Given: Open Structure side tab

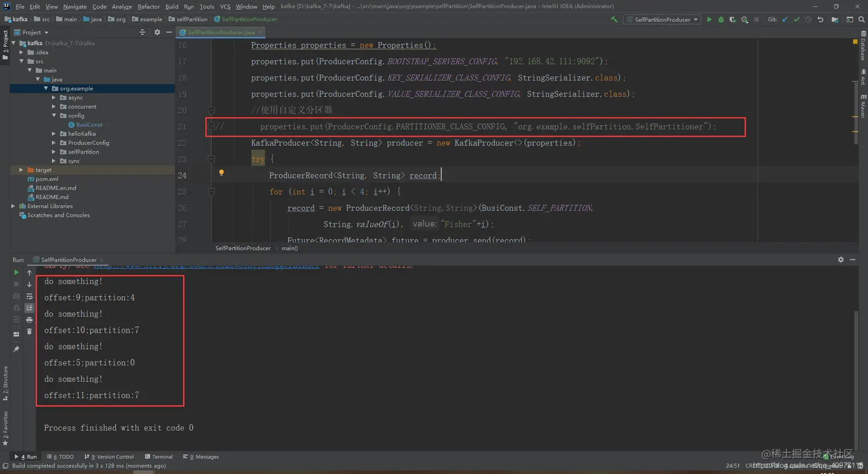Looking at the screenshot, I should point(5,383).
